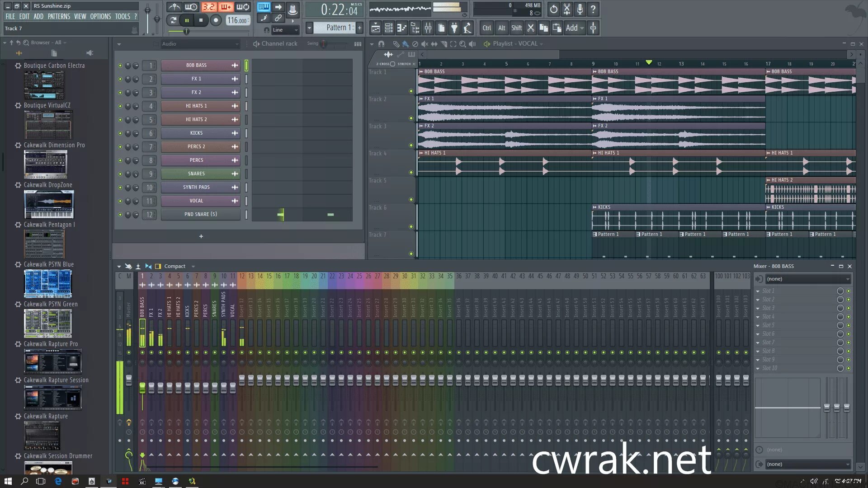Expand the Slot 1 effect arrow
868x488 pixels.
pos(758,291)
